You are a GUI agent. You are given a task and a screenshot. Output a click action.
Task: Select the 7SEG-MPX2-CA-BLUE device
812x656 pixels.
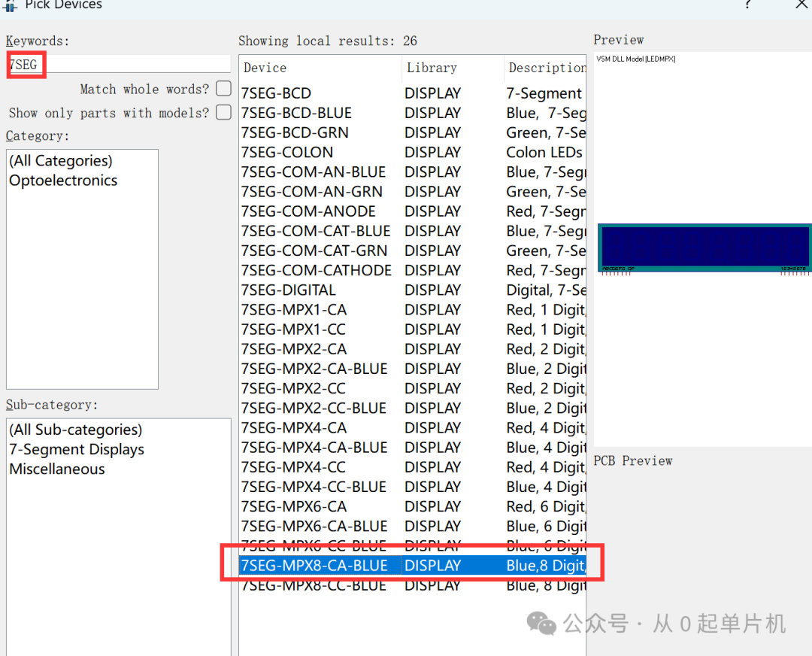pyautogui.click(x=412, y=369)
